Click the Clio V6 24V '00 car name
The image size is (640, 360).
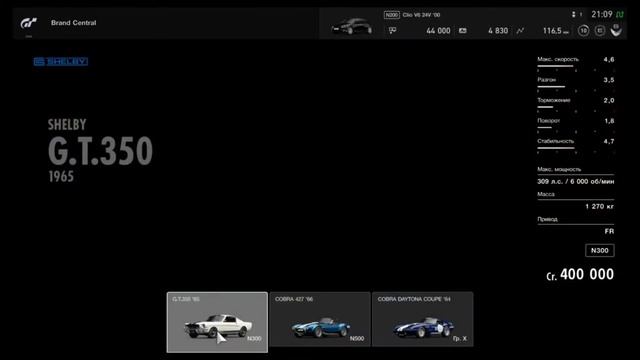[421, 15]
